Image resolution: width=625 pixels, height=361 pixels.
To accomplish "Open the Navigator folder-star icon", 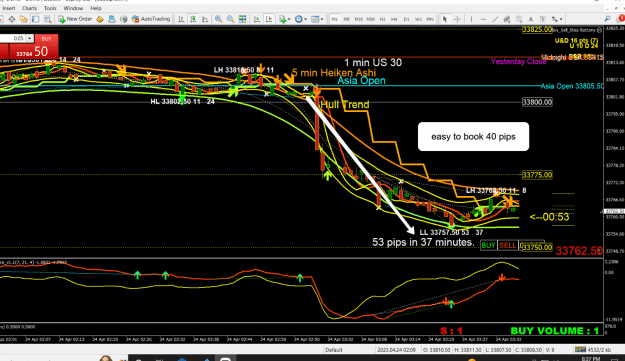I will coord(24,19).
